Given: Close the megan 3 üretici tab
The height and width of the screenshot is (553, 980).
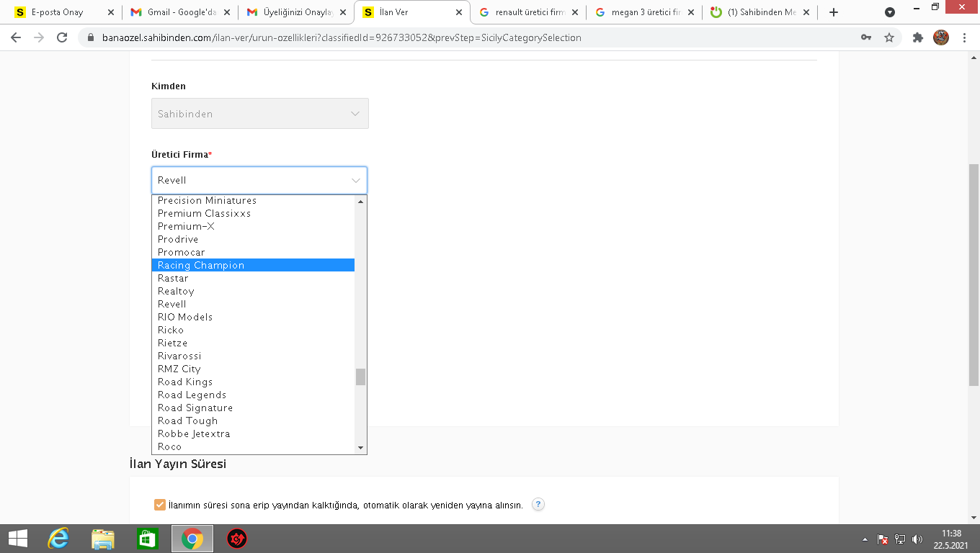Looking at the screenshot, I should click(690, 12).
